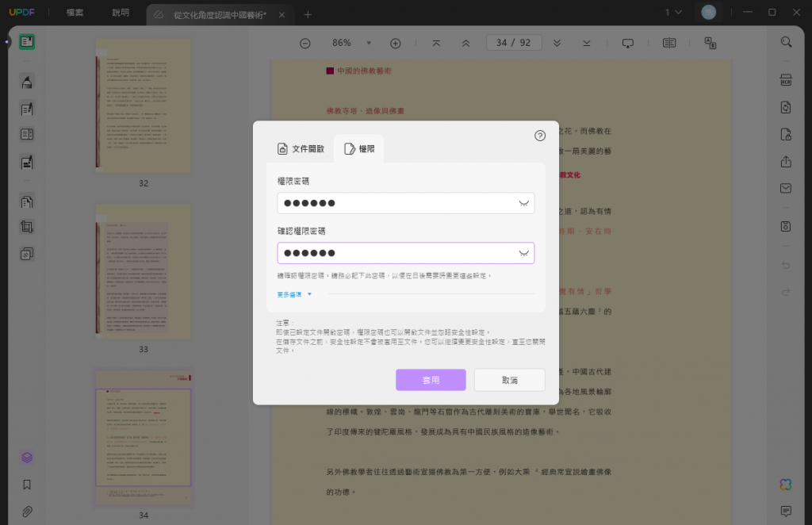The height and width of the screenshot is (525, 812).
Task: Show the 權限密碼 password characters
Action: pos(523,204)
